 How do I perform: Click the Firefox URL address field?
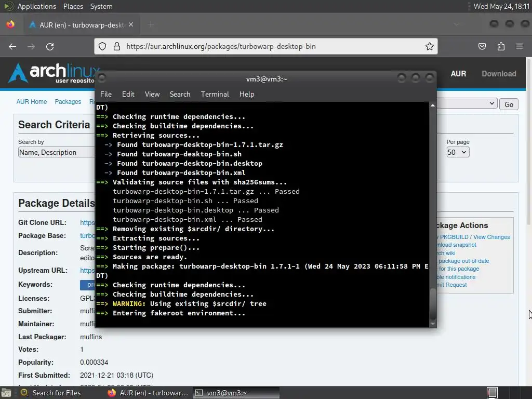265,46
